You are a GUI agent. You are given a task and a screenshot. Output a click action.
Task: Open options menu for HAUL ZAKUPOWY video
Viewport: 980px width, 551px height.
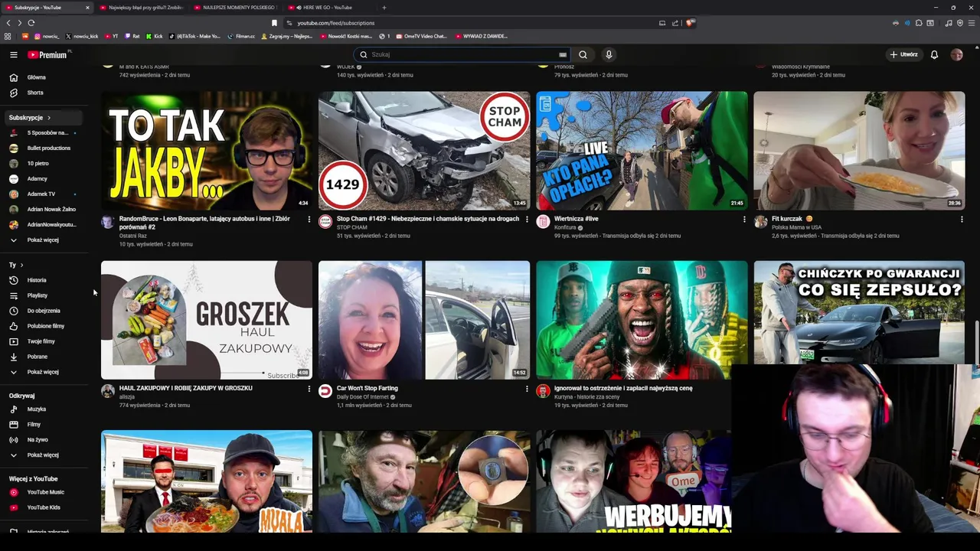pos(309,389)
